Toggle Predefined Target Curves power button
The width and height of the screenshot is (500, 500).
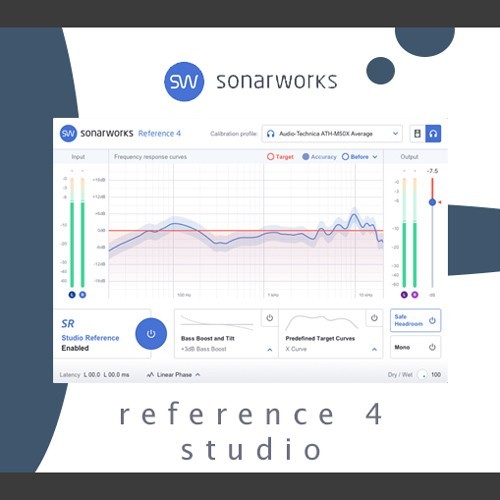374,318
